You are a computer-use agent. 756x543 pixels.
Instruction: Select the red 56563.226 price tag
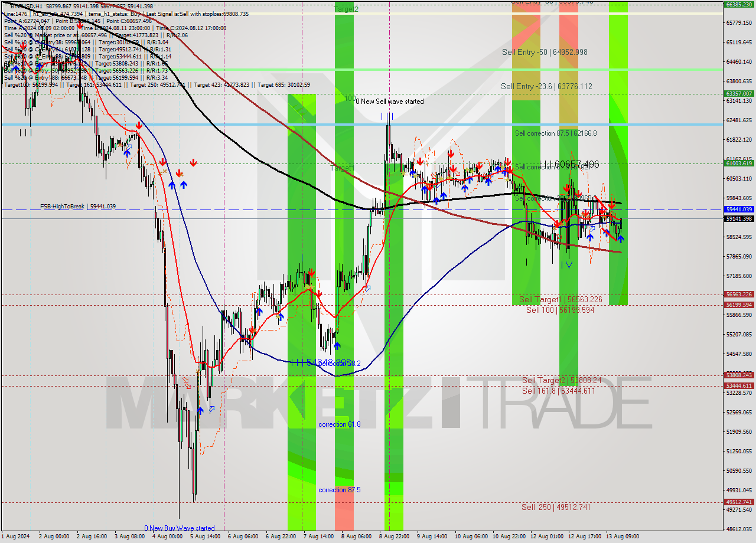tap(738, 295)
